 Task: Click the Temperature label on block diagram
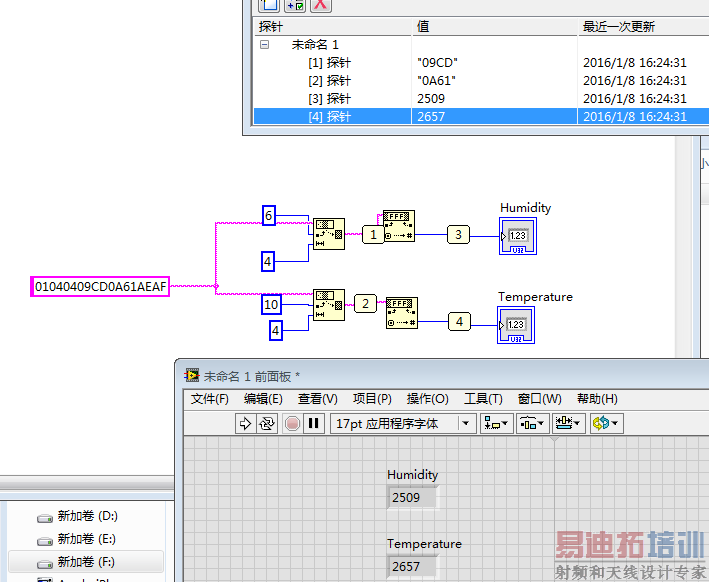click(535, 297)
